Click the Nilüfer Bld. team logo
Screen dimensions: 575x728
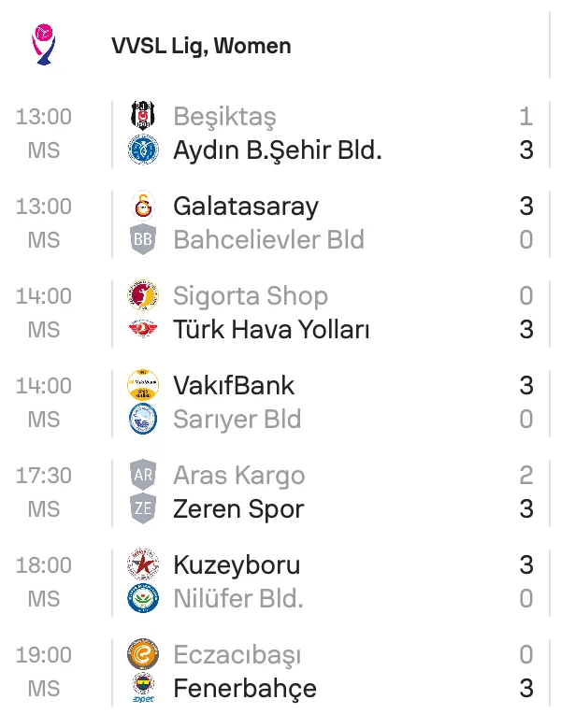pyautogui.click(x=143, y=599)
